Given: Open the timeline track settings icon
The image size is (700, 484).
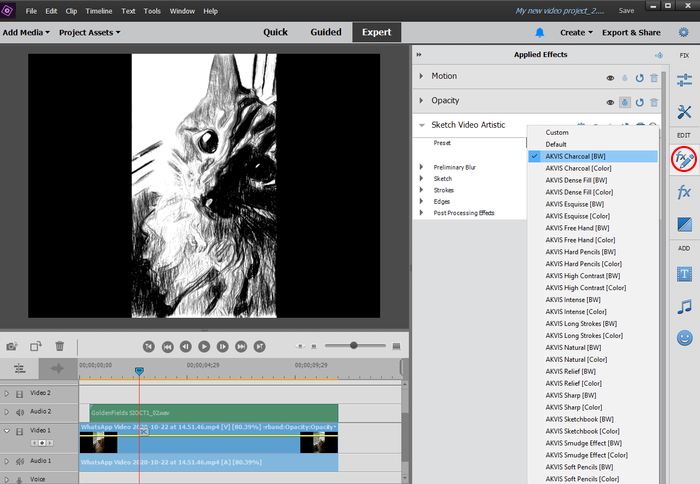Looking at the screenshot, I should 20,369.
